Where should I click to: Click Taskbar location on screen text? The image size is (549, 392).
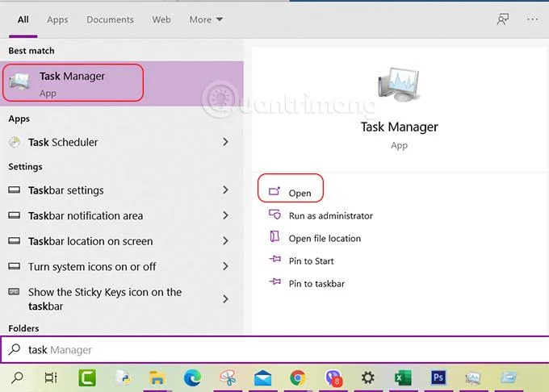[90, 241]
